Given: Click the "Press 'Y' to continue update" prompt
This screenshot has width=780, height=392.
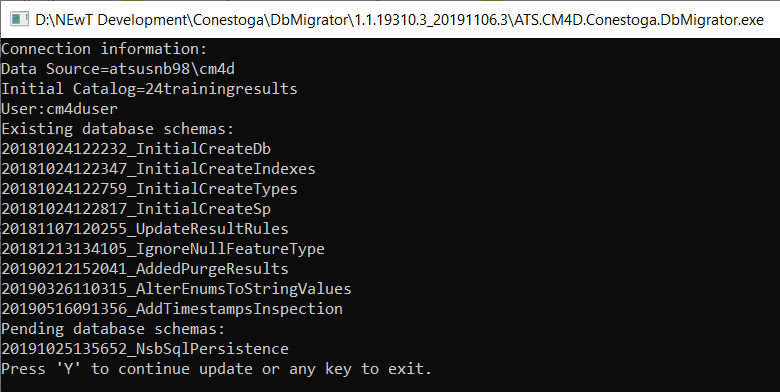Looking at the screenshot, I should [216, 369].
